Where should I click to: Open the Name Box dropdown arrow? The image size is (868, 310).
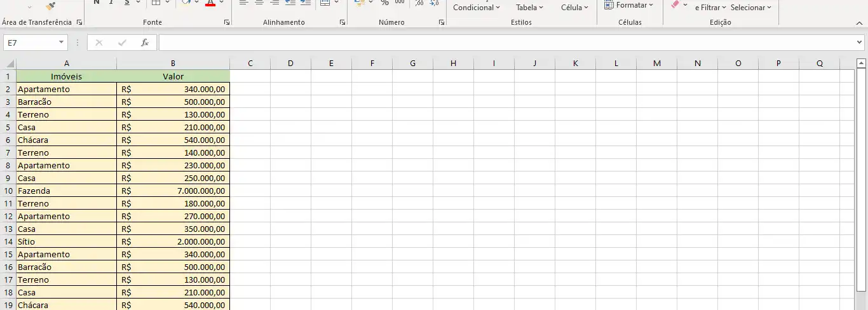click(62, 43)
